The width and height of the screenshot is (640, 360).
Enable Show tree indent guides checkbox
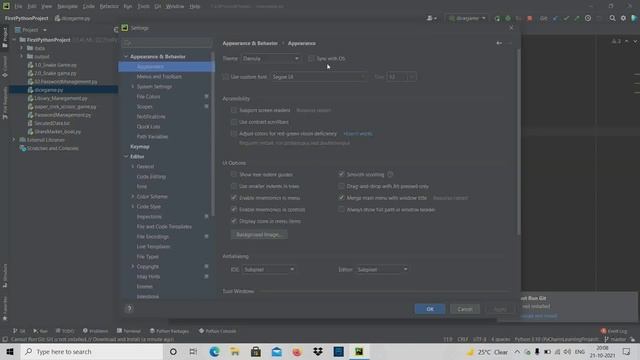(x=234, y=174)
